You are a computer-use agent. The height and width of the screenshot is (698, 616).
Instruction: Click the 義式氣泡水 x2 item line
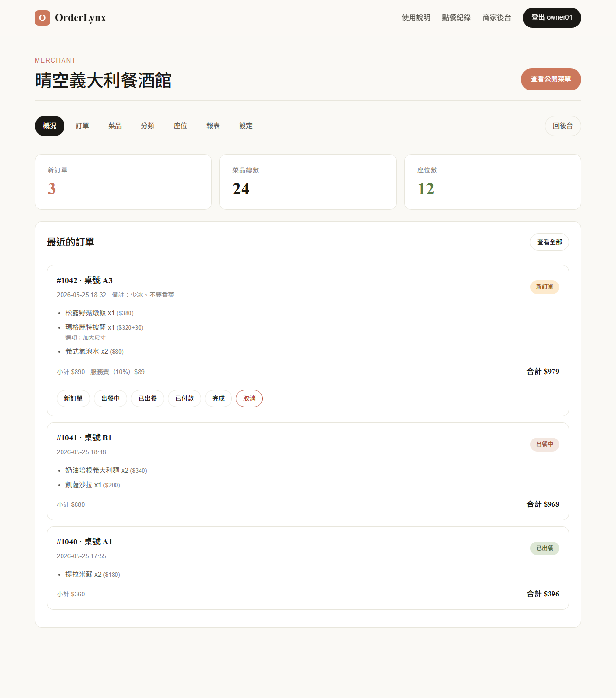94,351
